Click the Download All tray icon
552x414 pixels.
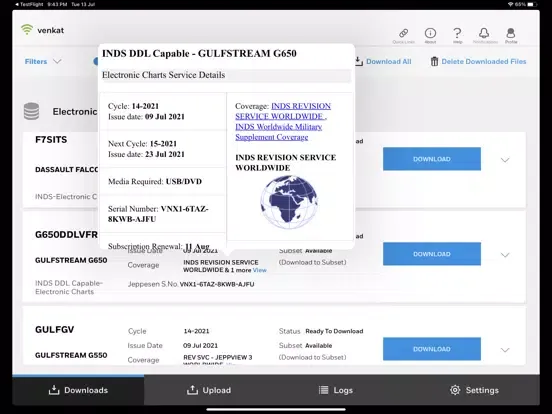click(358, 61)
